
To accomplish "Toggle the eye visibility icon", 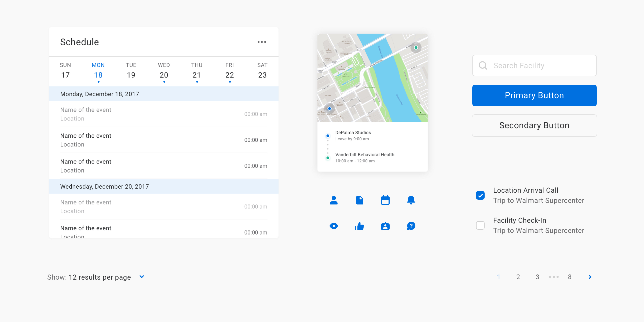I will coord(334,226).
